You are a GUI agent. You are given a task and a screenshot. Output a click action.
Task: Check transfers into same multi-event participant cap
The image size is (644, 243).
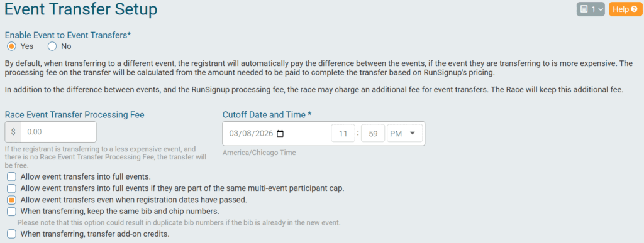(11, 188)
